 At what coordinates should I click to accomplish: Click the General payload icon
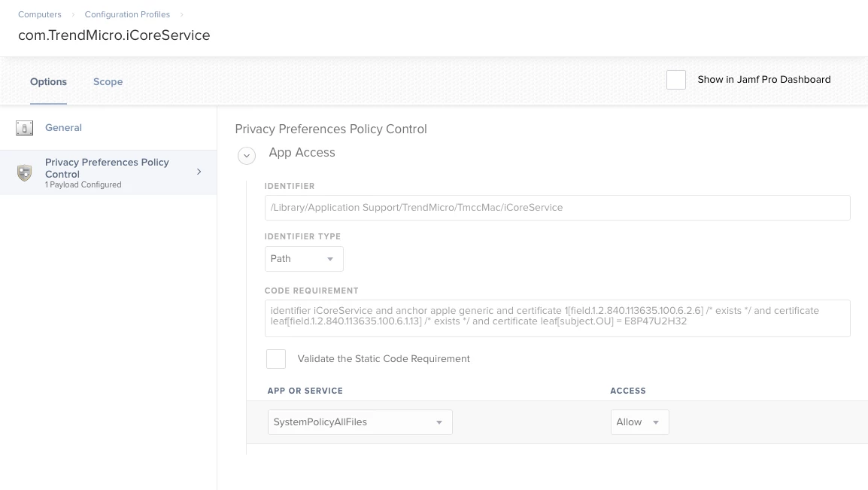tap(24, 128)
